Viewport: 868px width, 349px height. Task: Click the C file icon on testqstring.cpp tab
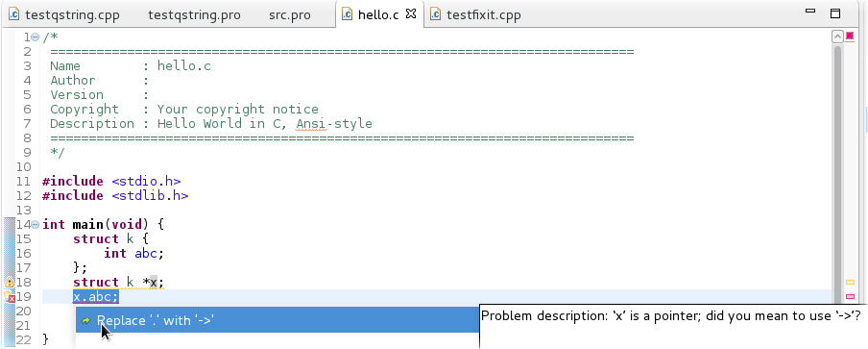(14, 14)
